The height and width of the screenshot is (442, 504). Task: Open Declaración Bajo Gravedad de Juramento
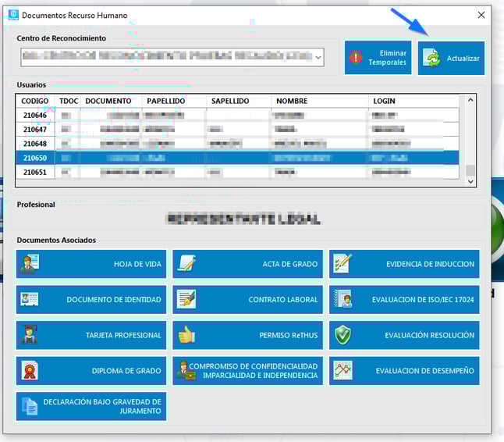(x=91, y=407)
